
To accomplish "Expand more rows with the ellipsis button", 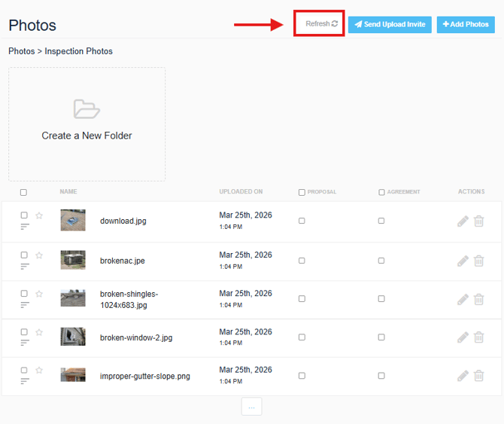I will pos(251,407).
